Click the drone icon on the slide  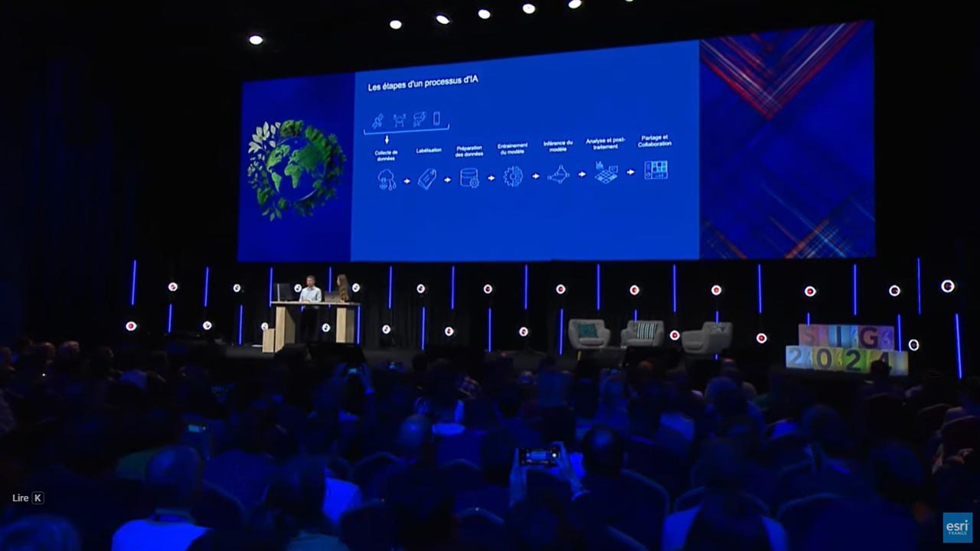click(399, 119)
